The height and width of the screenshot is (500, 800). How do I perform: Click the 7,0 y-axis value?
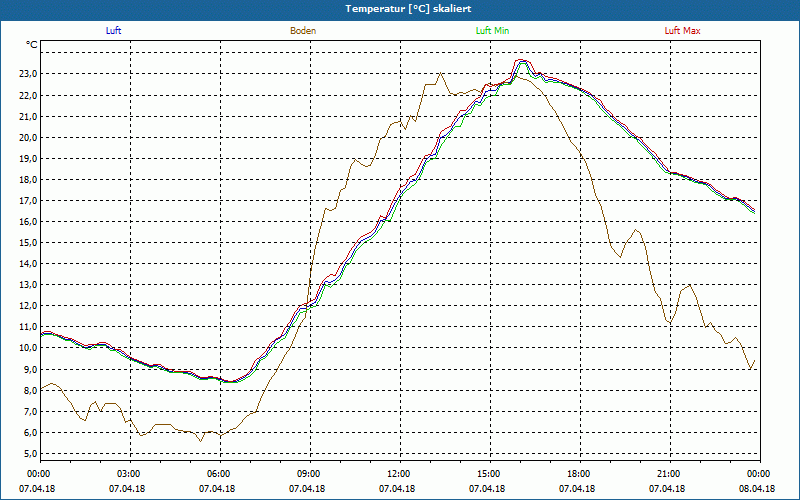pyautogui.click(x=31, y=411)
